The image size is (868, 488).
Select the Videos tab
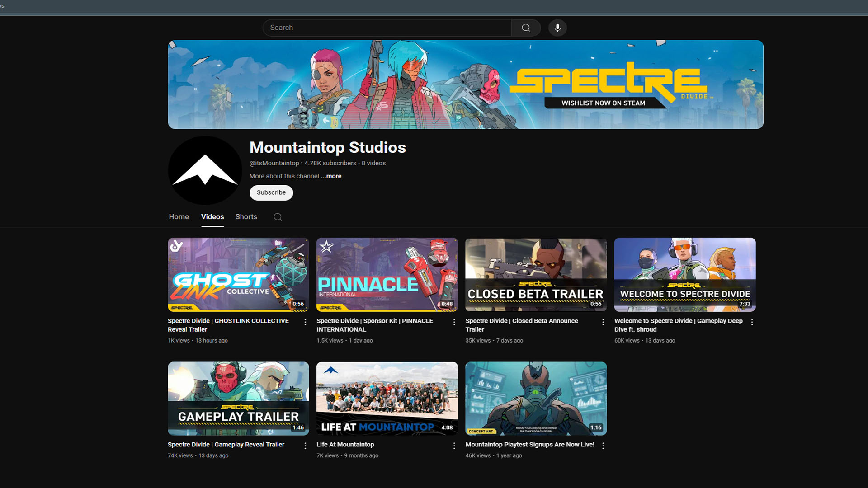(x=212, y=217)
